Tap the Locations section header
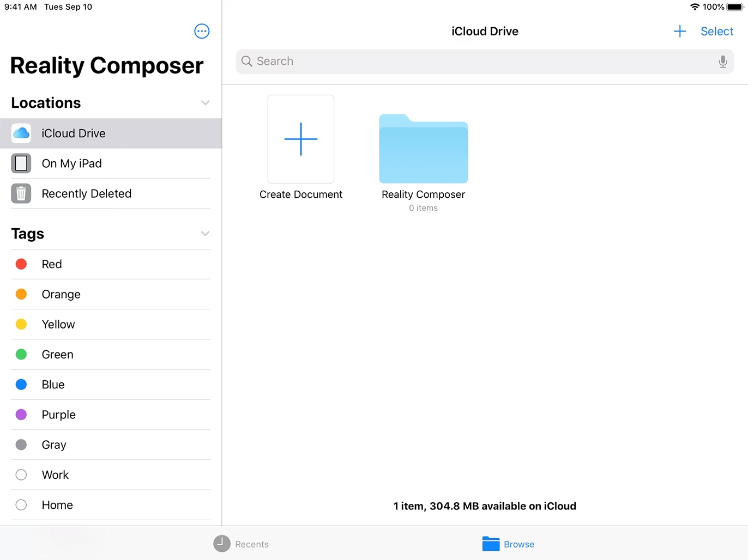 click(x=46, y=102)
